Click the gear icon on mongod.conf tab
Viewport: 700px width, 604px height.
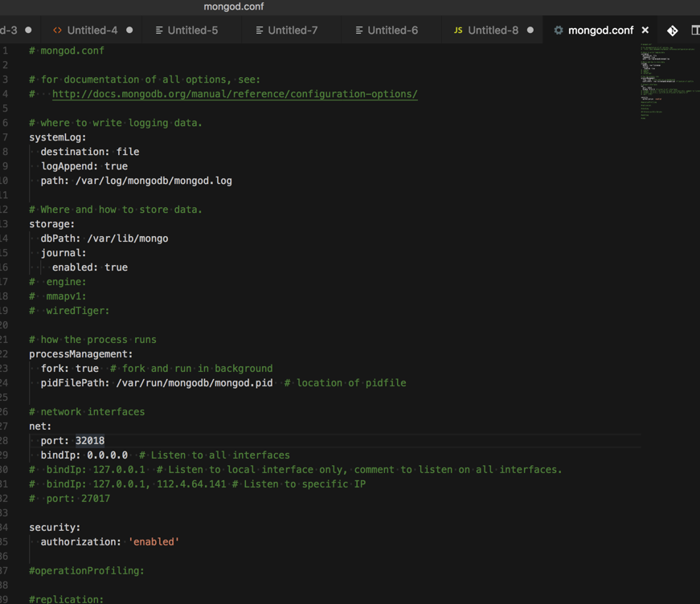pyautogui.click(x=559, y=31)
